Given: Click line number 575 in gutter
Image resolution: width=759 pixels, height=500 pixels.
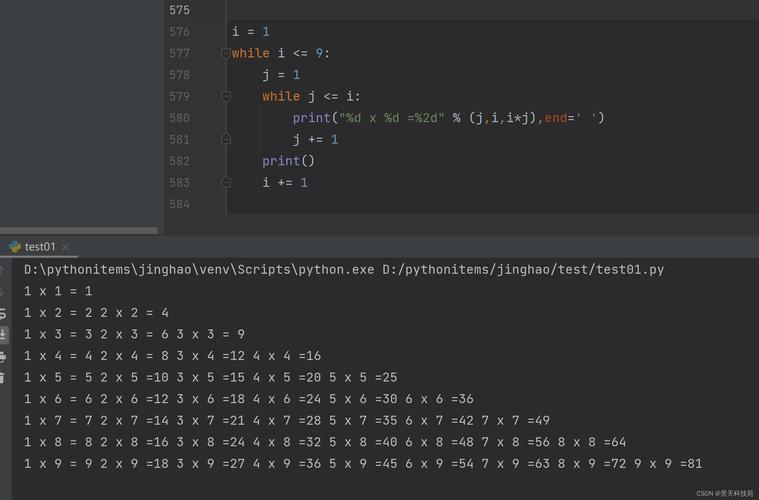Looking at the screenshot, I should [x=179, y=10].
